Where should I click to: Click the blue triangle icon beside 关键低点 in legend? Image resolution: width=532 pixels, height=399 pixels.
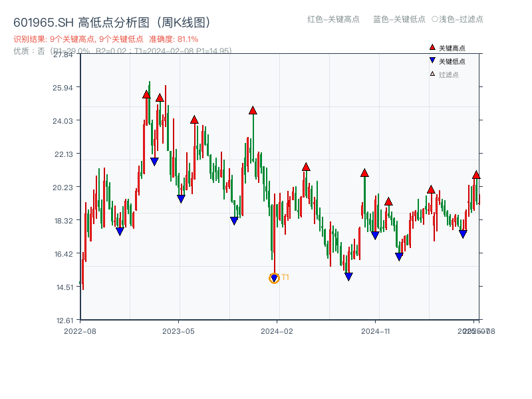click(431, 60)
